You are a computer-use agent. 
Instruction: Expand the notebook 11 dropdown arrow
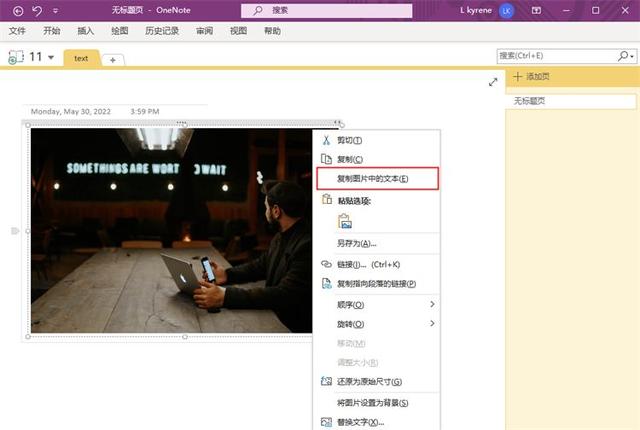(51, 57)
